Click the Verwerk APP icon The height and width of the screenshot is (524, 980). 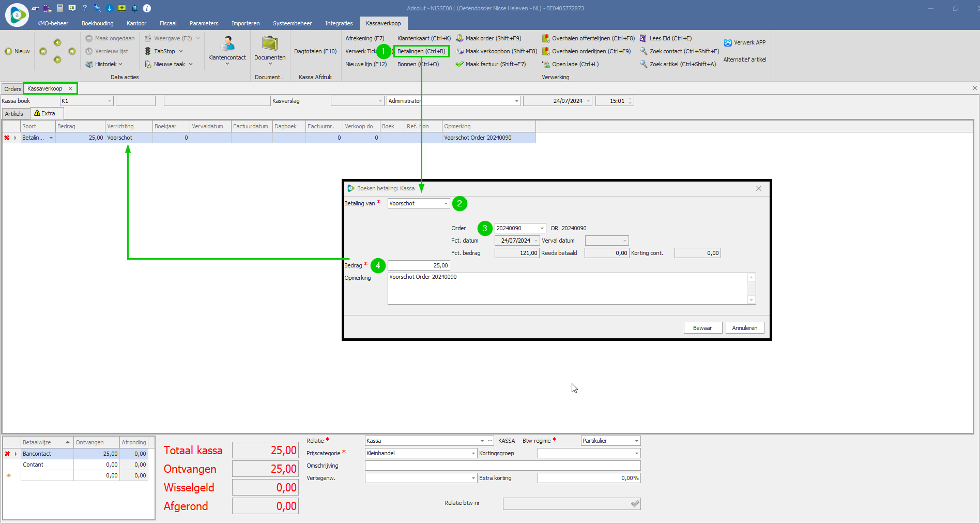(x=728, y=42)
